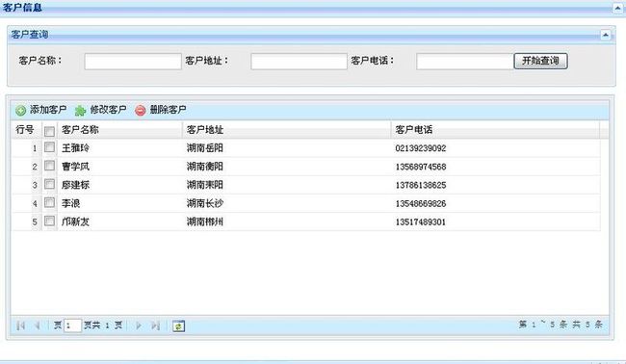The image size is (626, 364).
Task: Click 添加客户 toolbar label
Action: click(x=48, y=110)
